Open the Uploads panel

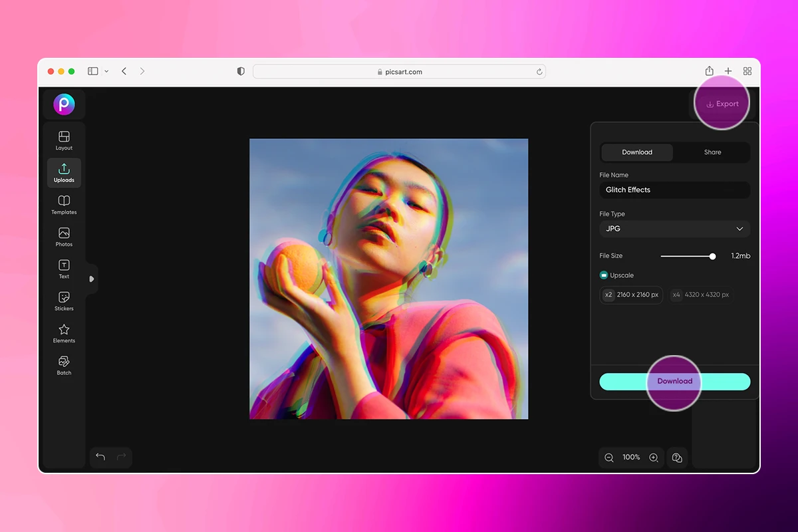click(64, 172)
